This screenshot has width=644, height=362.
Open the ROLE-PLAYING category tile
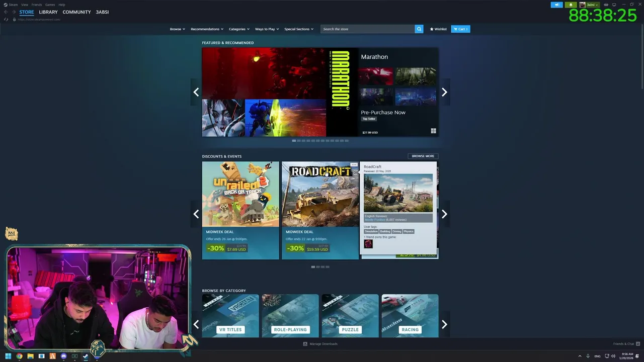coord(290,316)
